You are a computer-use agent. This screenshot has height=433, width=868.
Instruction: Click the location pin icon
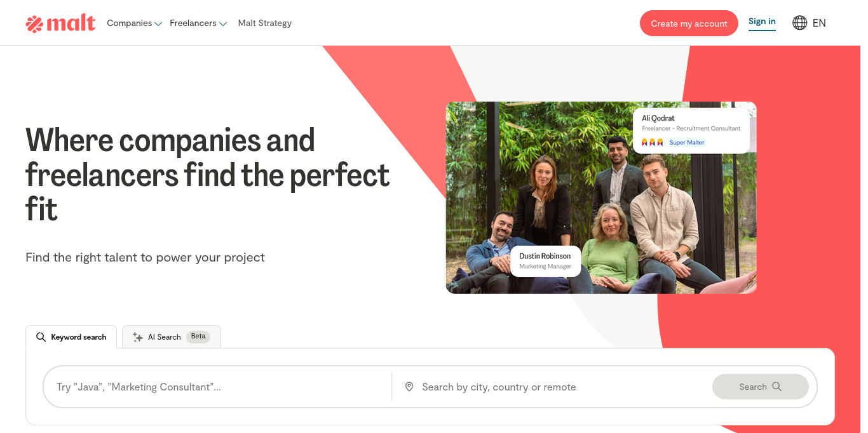tap(409, 387)
